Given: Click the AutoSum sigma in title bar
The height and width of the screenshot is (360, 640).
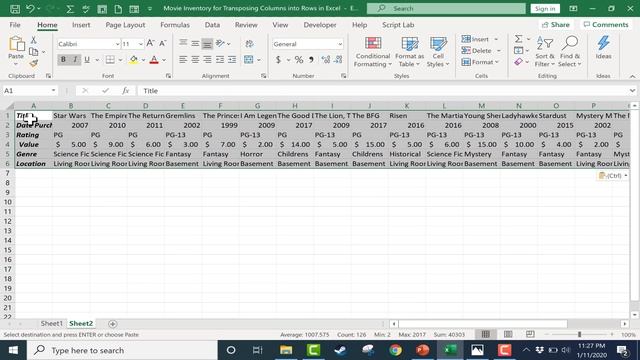Looking at the screenshot, I should [70, 9].
